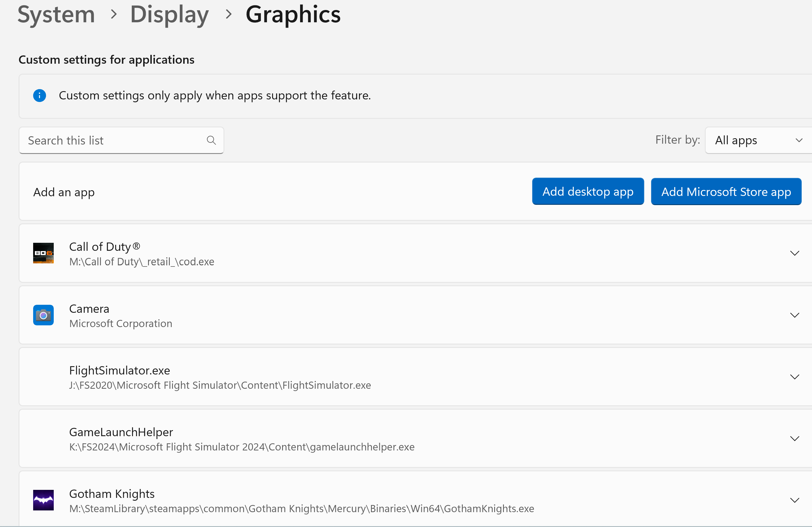Expand the FlightSimulator.exe entry
Viewport: 812px width, 527px height.
pyautogui.click(x=795, y=377)
